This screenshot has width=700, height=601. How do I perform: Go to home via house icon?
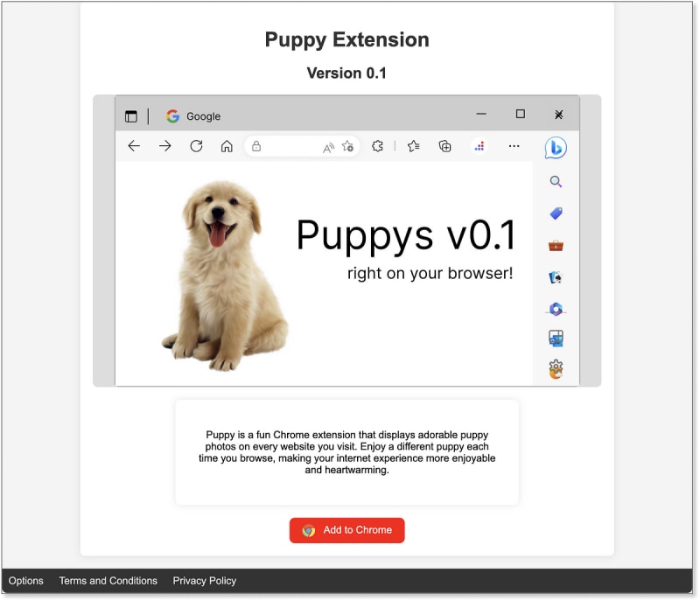227,146
